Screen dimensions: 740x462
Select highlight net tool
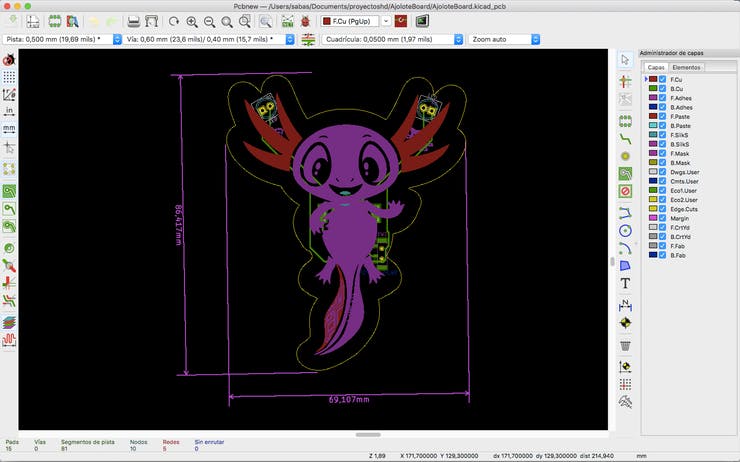point(625,81)
